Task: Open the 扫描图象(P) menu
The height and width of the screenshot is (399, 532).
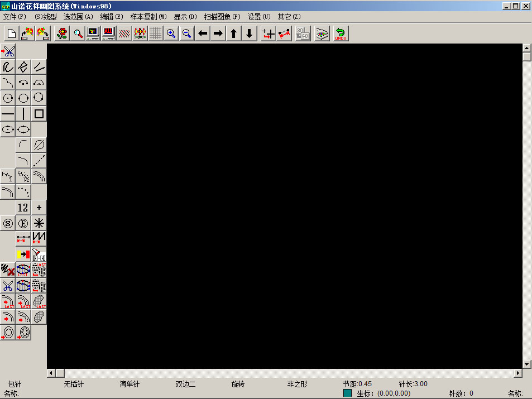Action: (222, 17)
